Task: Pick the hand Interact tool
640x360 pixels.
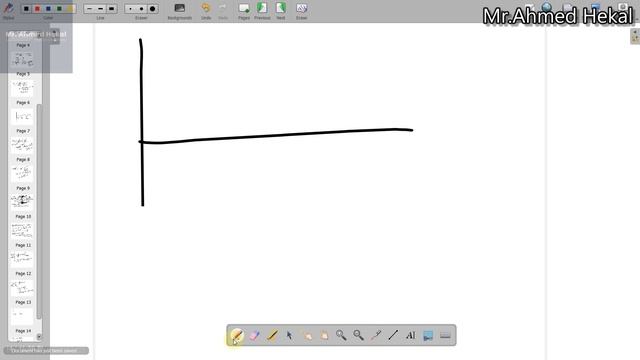Action: tap(307, 336)
